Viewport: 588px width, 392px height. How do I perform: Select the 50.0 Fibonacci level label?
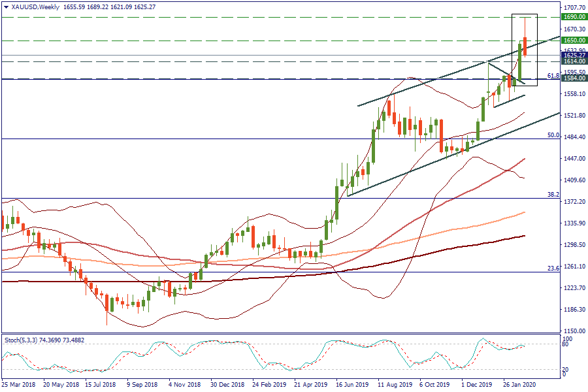(553, 135)
